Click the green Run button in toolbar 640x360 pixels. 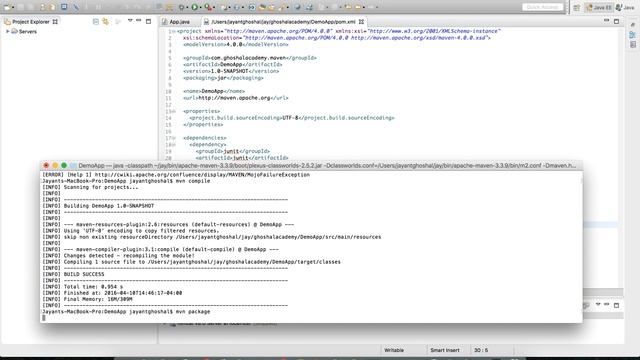[x=194, y=7]
